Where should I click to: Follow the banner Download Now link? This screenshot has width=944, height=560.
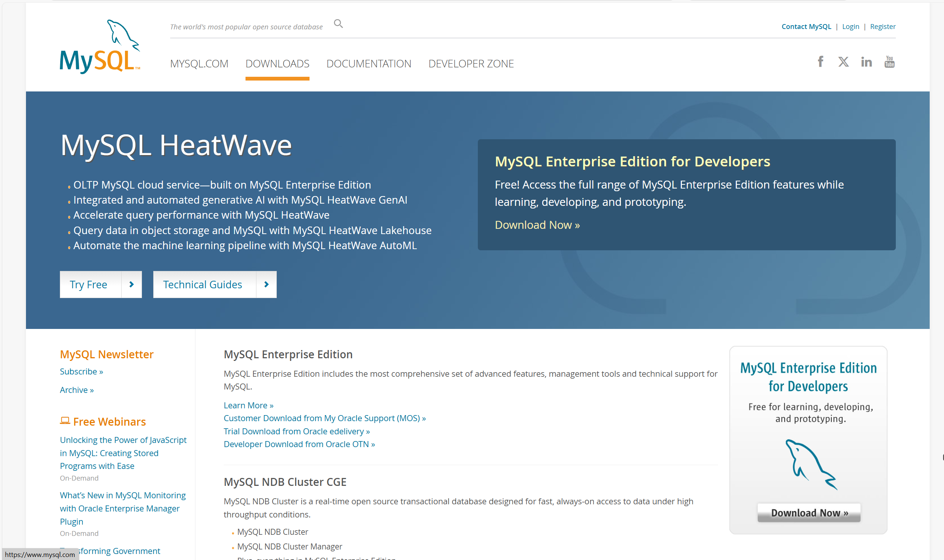point(537,225)
